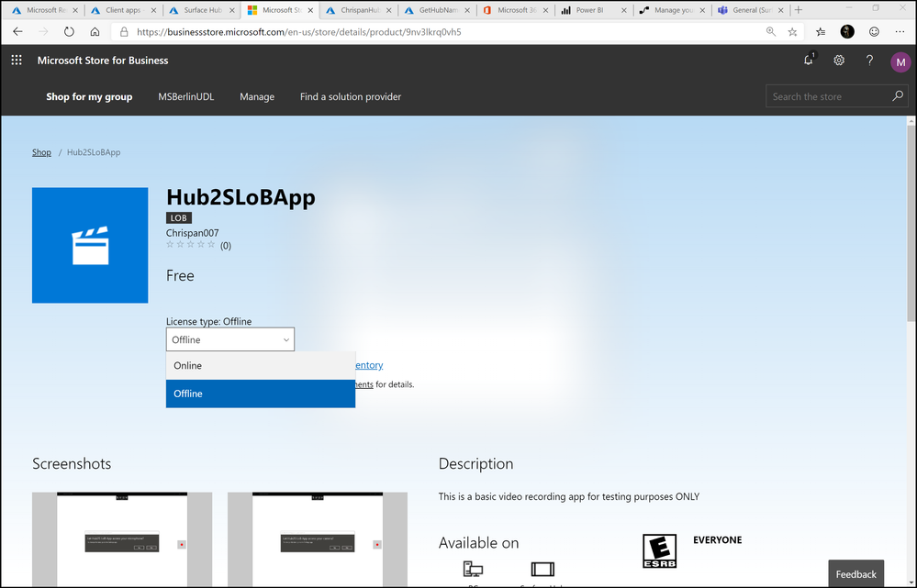Open the first app screenshot thumbnail

click(122, 539)
